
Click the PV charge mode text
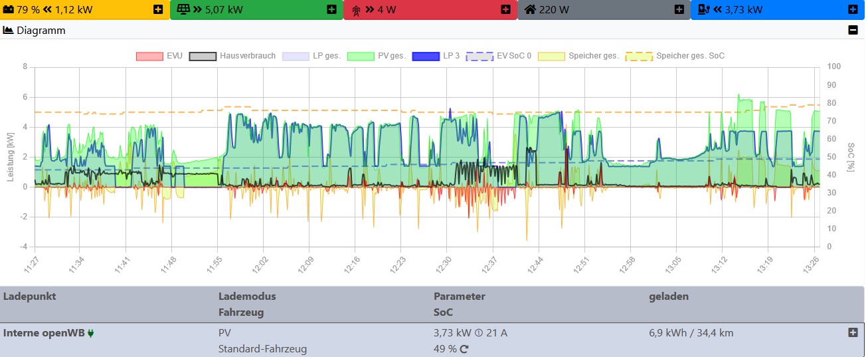225,333
